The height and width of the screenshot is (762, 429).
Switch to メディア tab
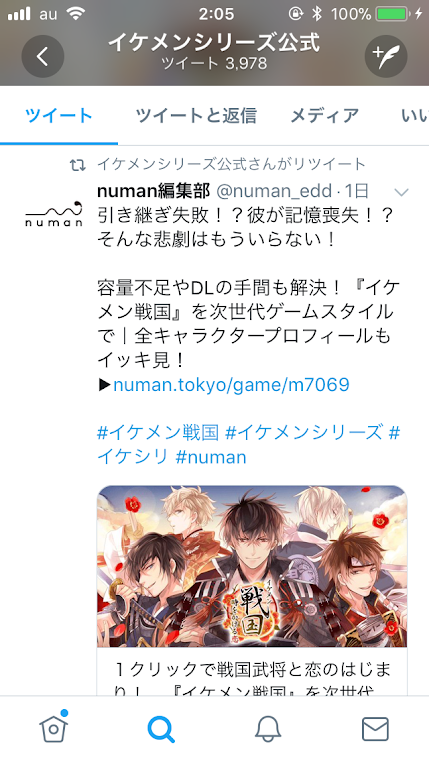(325, 116)
